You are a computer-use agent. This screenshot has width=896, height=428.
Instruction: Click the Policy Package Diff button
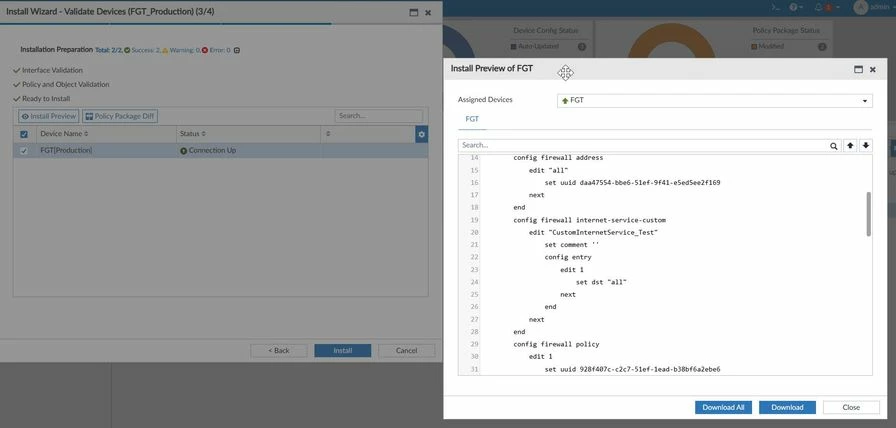coord(119,116)
